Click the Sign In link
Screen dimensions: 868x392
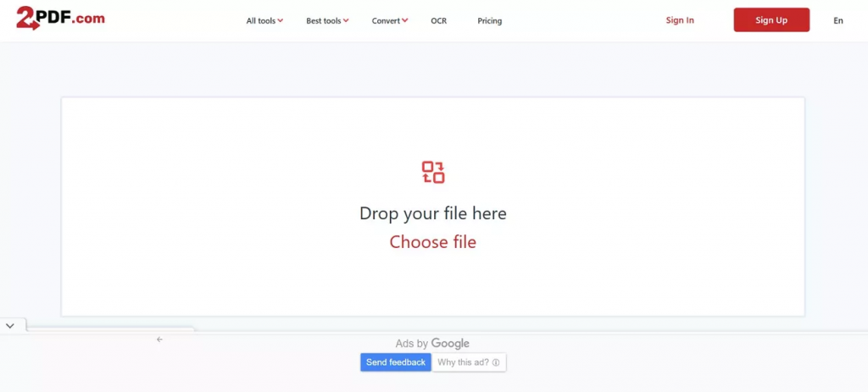coord(680,20)
